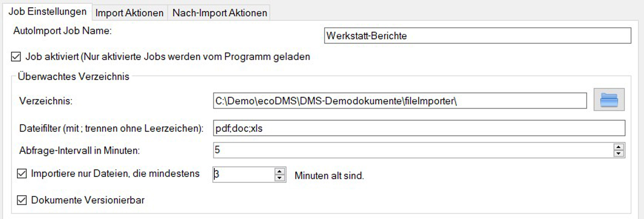The width and height of the screenshot is (644, 219).
Task: Decrease Abfrage-Intervall with down arrow
Action: 619,154
